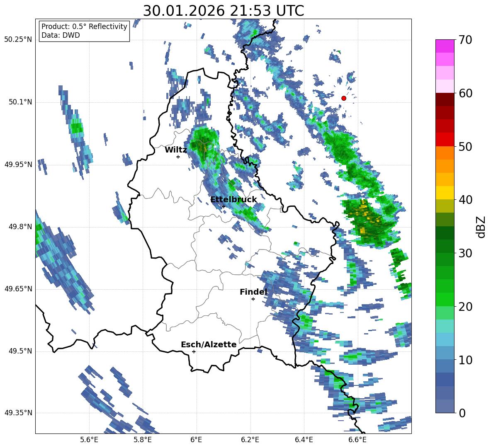Click the 60 colorbar tick label
This screenshot has height=448, width=491.
click(465, 93)
